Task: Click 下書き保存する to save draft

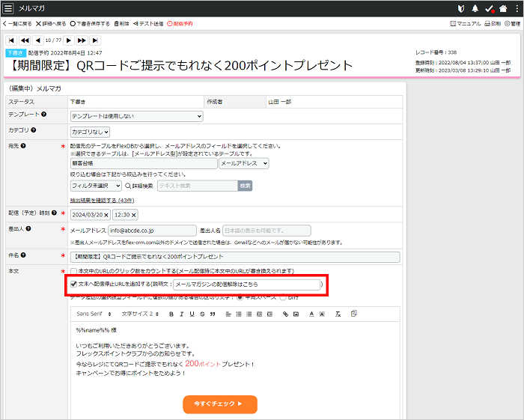Action: (x=90, y=24)
